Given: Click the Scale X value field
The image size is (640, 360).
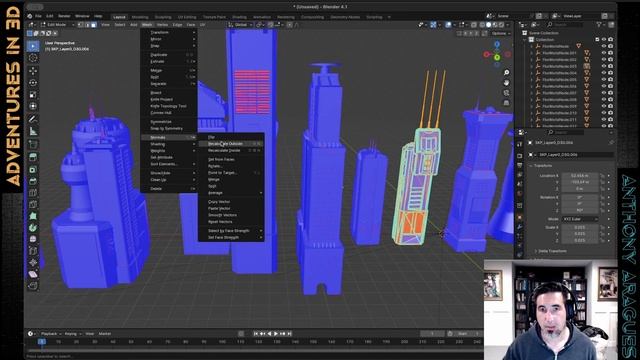Looking at the screenshot, I should (x=580, y=227).
